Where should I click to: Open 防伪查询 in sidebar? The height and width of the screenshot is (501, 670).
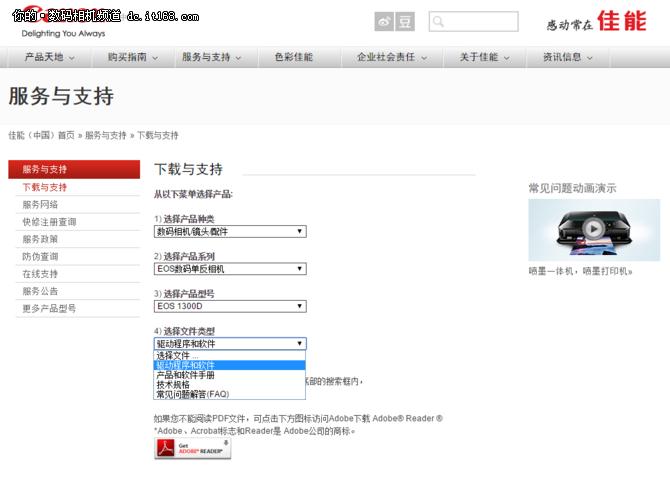pyautogui.click(x=40, y=256)
